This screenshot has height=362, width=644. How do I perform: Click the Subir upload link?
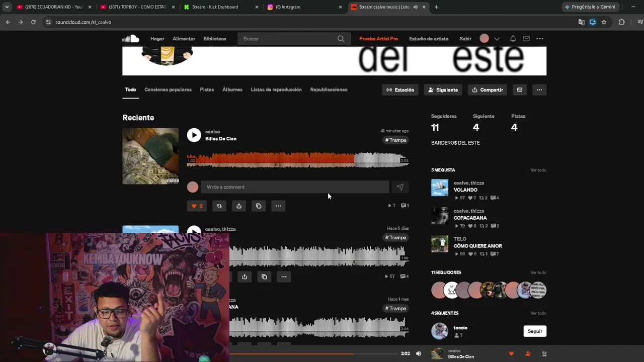pos(465,39)
